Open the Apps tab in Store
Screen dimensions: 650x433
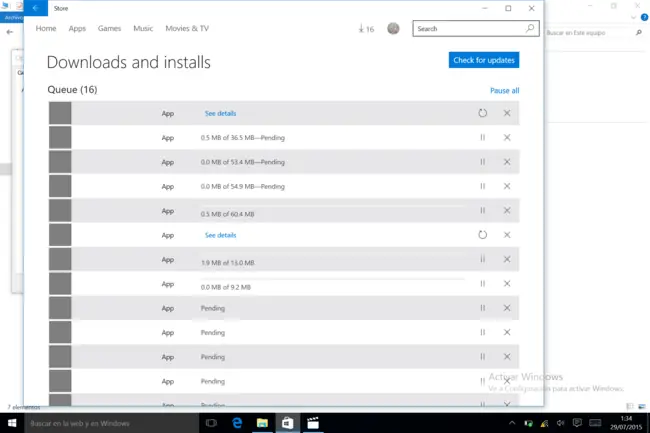[77, 29]
